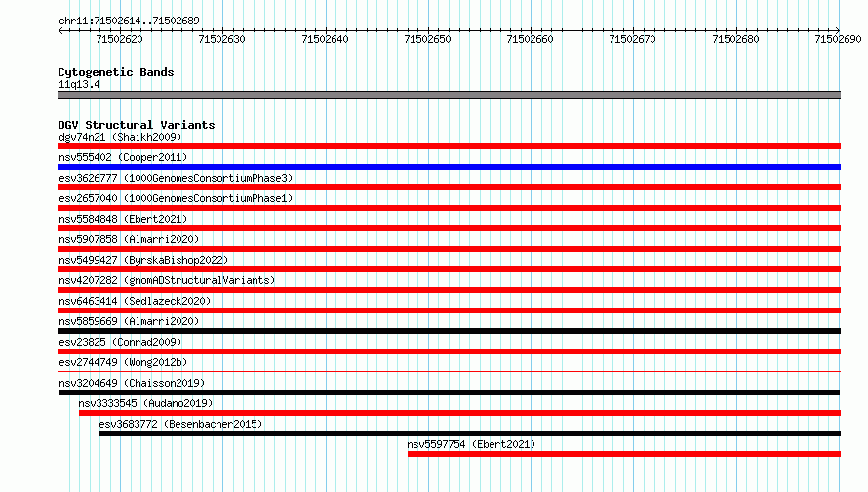
Task: Select nsv3204649 (Chaisson2019) label
Action: point(132,383)
